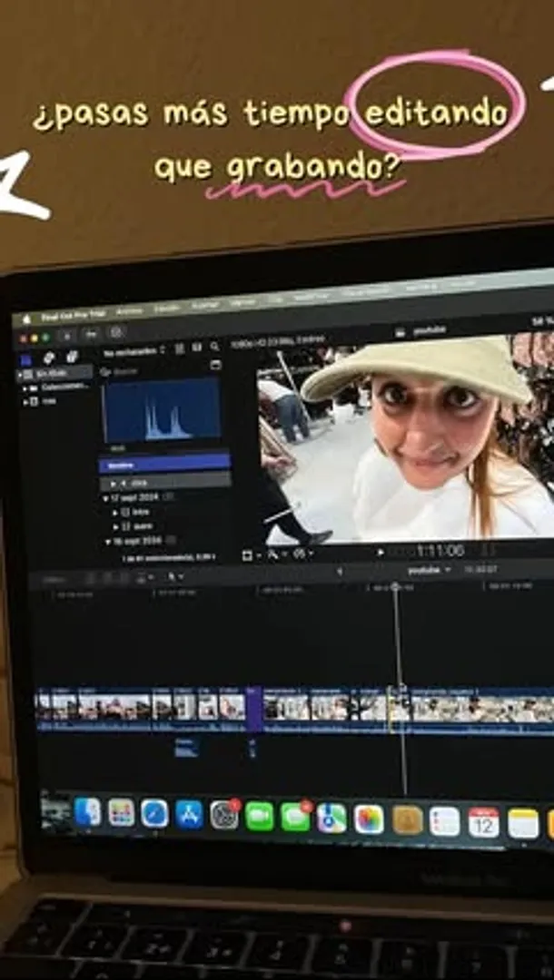Select the mes event in sidebar
Screen dimensions: 554x980
49,401
